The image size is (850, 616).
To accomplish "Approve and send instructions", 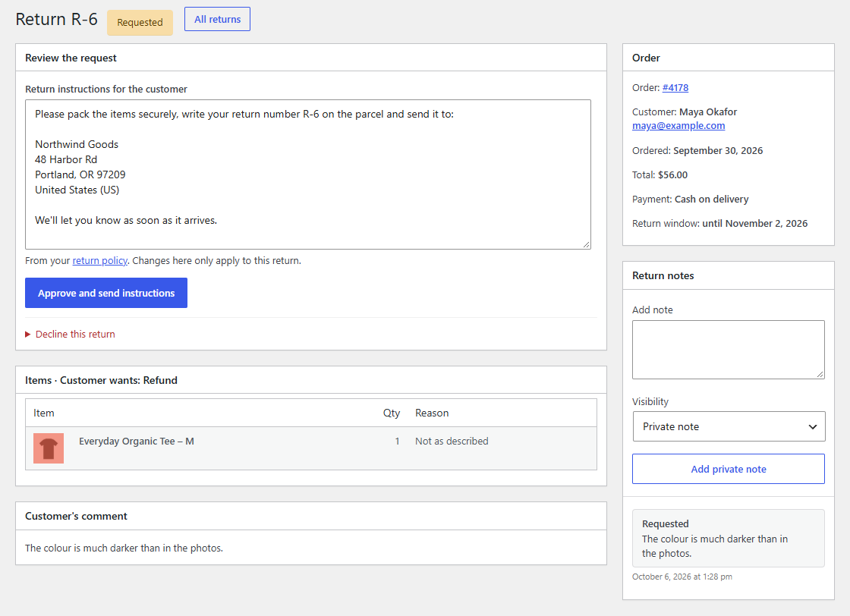I will point(106,293).
